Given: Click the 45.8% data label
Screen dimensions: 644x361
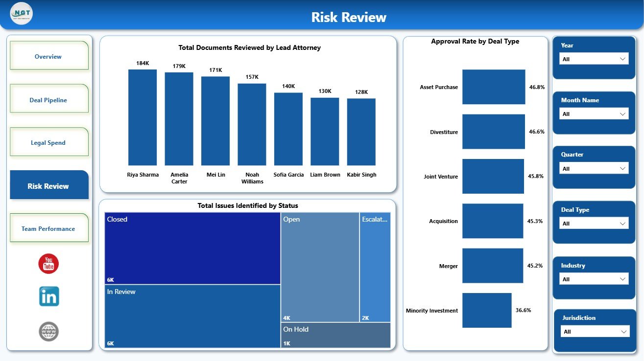Looking at the screenshot, I should [536, 176].
